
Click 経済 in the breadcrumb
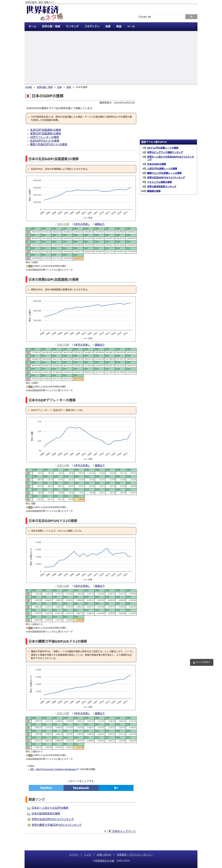(69, 87)
